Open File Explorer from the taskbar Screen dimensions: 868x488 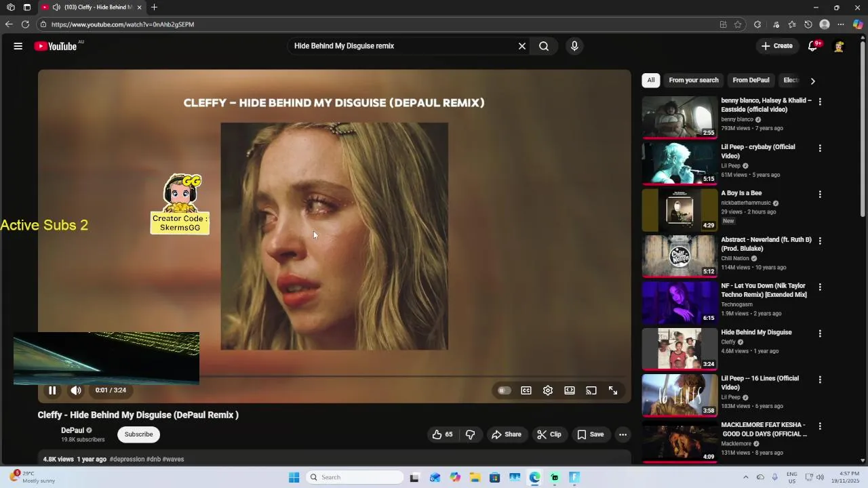coord(475,477)
